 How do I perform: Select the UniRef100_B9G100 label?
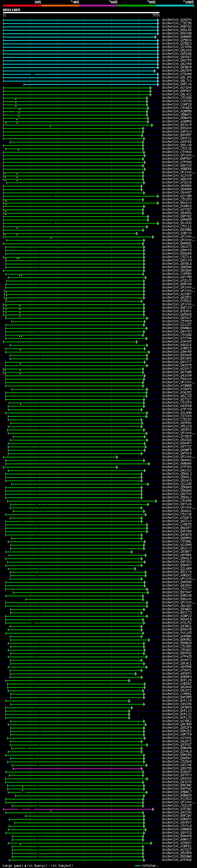click(x=177, y=599)
